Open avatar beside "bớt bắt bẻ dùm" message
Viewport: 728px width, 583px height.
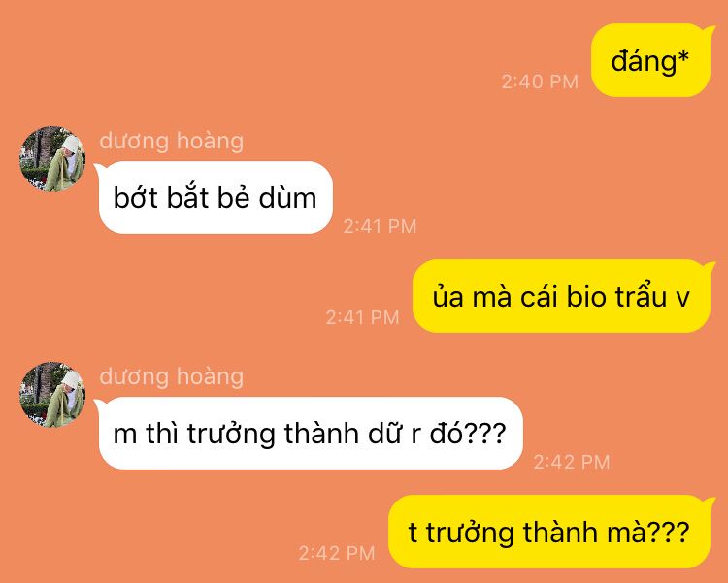tap(52, 158)
